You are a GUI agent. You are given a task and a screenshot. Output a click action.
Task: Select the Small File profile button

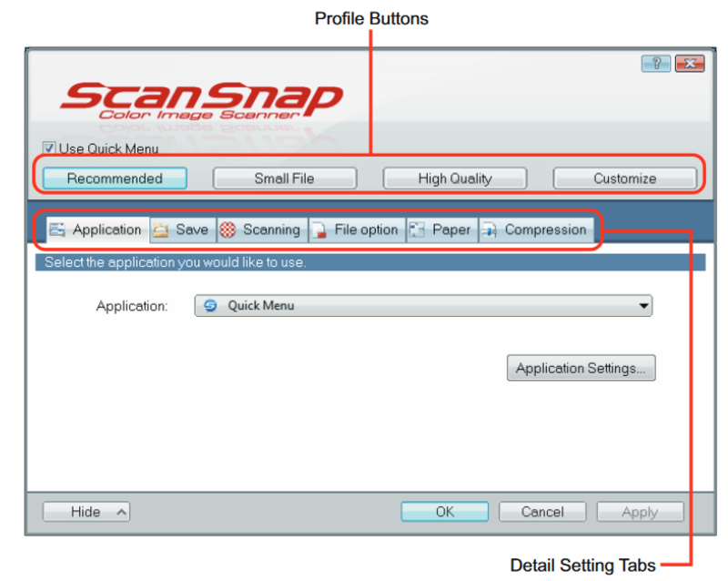285,178
